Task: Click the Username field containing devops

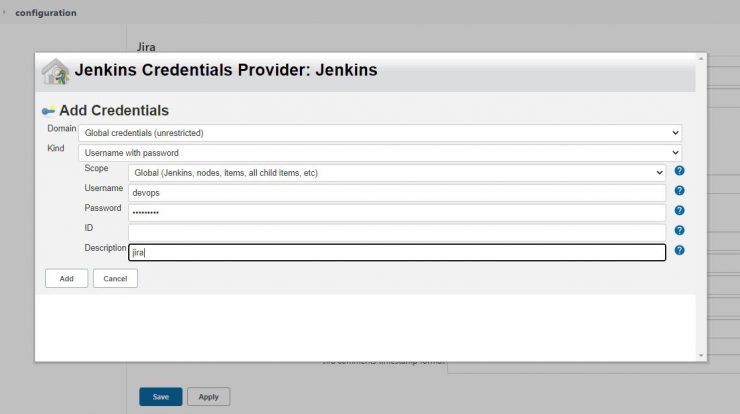Action: click(x=397, y=193)
